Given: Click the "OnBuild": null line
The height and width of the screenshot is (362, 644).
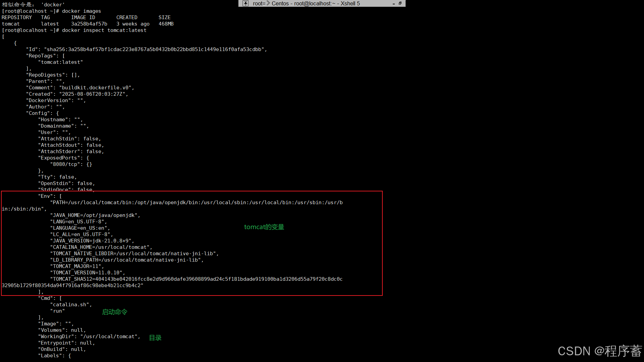Looking at the screenshot, I should [x=62, y=349].
